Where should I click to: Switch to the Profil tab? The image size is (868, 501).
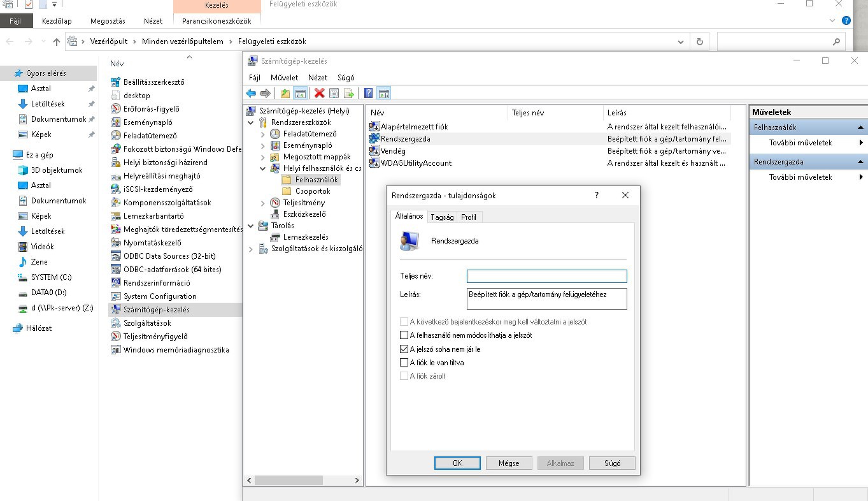pos(469,217)
